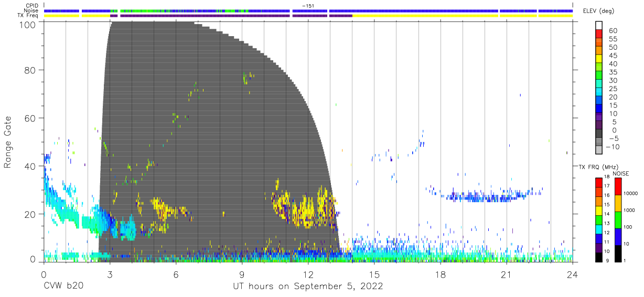644x297 pixels.
Task: Click the Range Gate axis title
Action: point(8,141)
